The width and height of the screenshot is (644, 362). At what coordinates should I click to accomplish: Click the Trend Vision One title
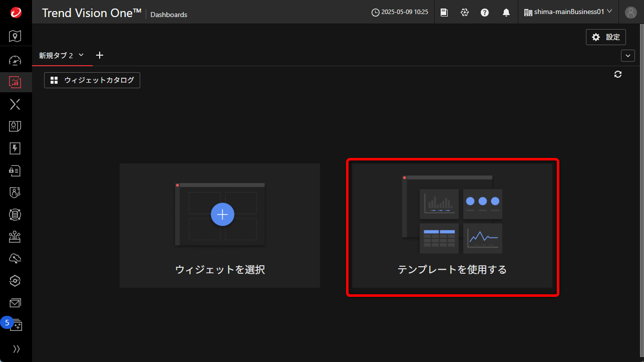click(92, 13)
